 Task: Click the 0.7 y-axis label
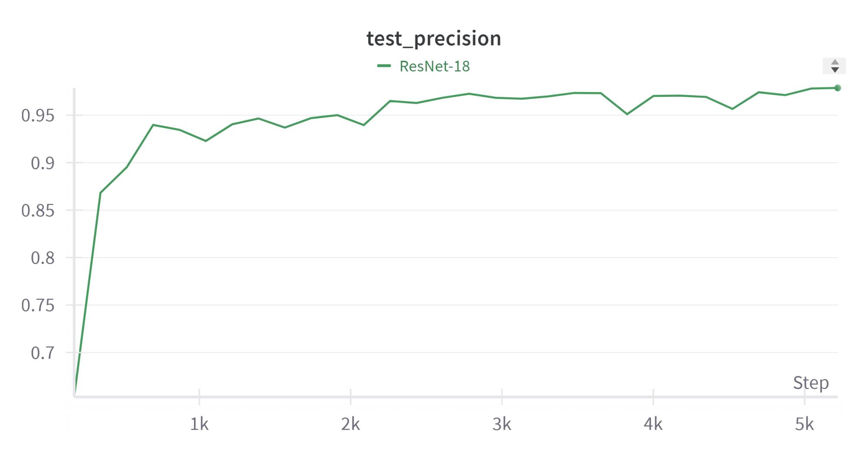[43, 353]
